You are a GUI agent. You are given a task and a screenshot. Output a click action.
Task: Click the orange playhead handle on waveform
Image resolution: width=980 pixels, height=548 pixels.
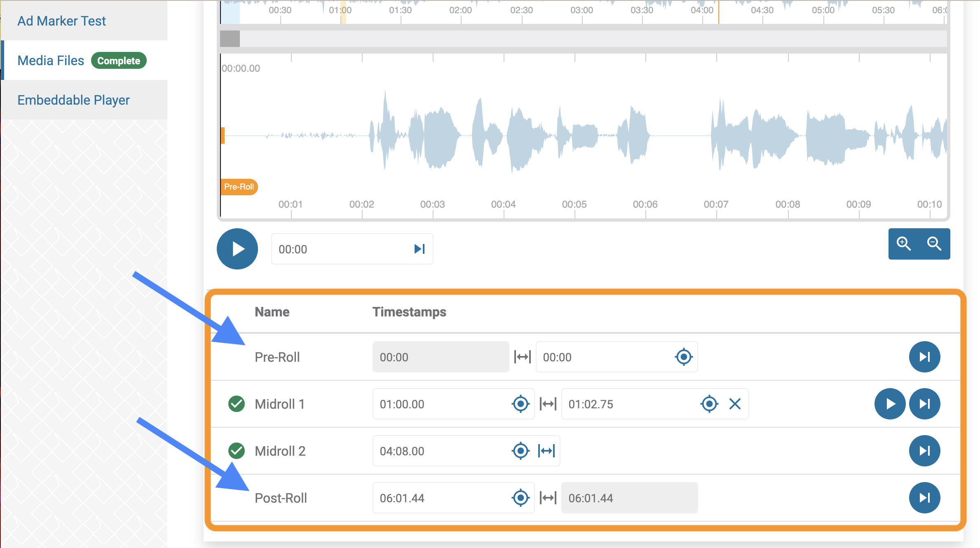[x=223, y=136]
